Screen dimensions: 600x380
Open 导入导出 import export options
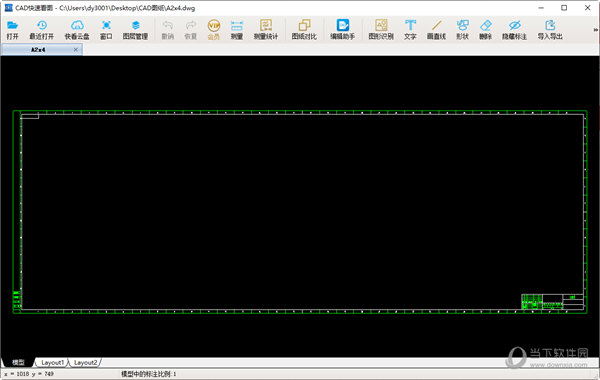[550, 30]
